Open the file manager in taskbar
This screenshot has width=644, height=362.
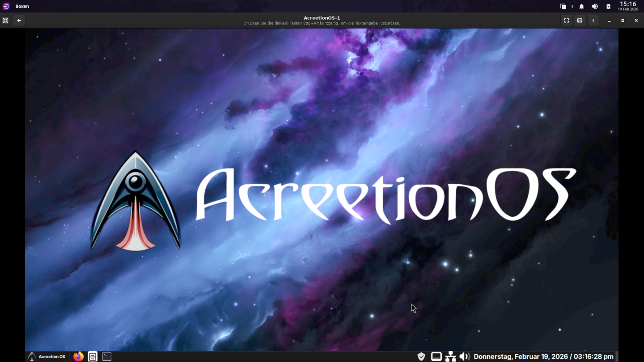tap(93, 356)
